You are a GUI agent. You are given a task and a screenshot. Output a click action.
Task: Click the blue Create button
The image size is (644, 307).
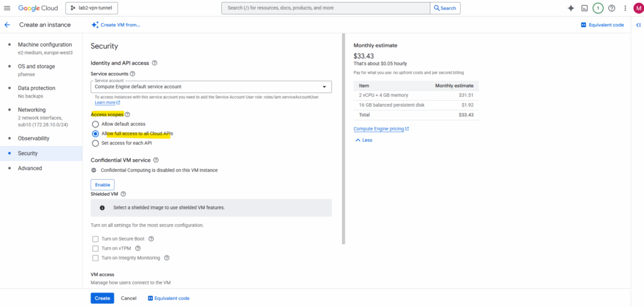[x=102, y=298]
